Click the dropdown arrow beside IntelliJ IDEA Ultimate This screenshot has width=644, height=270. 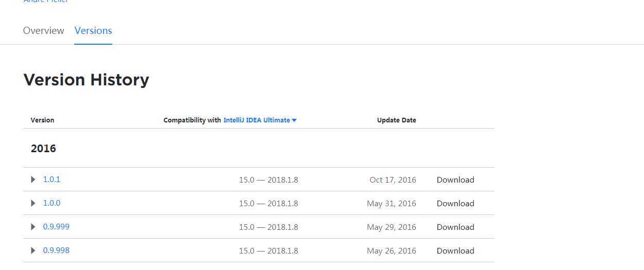click(294, 120)
